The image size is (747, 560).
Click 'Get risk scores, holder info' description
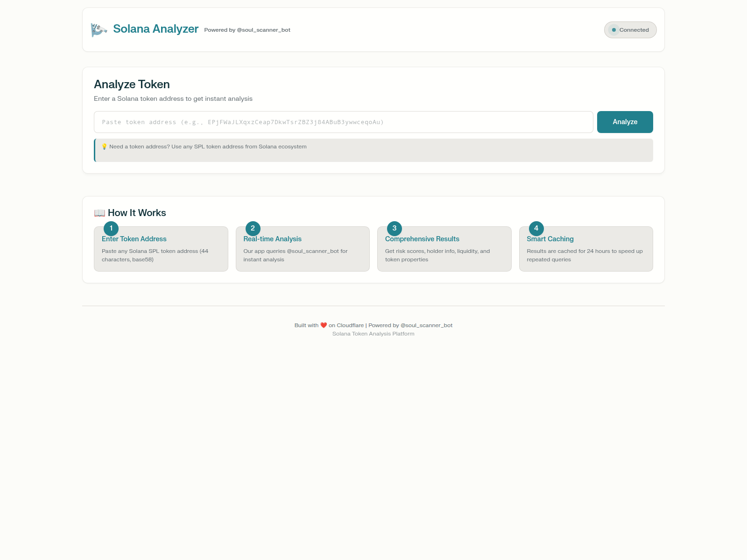point(437,255)
